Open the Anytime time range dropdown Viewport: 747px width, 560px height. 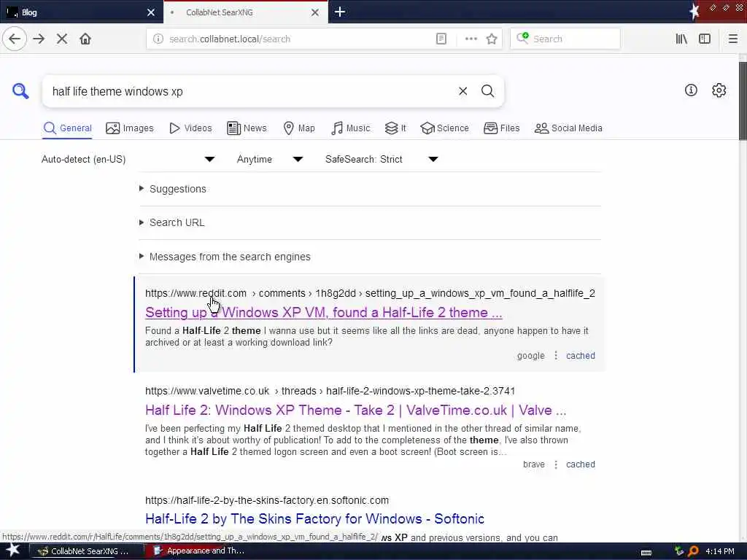tap(270, 159)
